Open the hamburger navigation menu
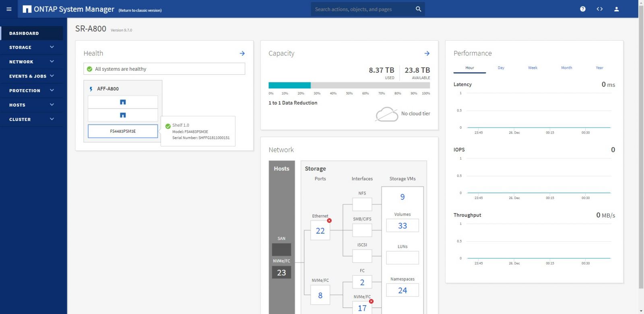644x314 pixels. pyautogui.click(x=9, y=9)
